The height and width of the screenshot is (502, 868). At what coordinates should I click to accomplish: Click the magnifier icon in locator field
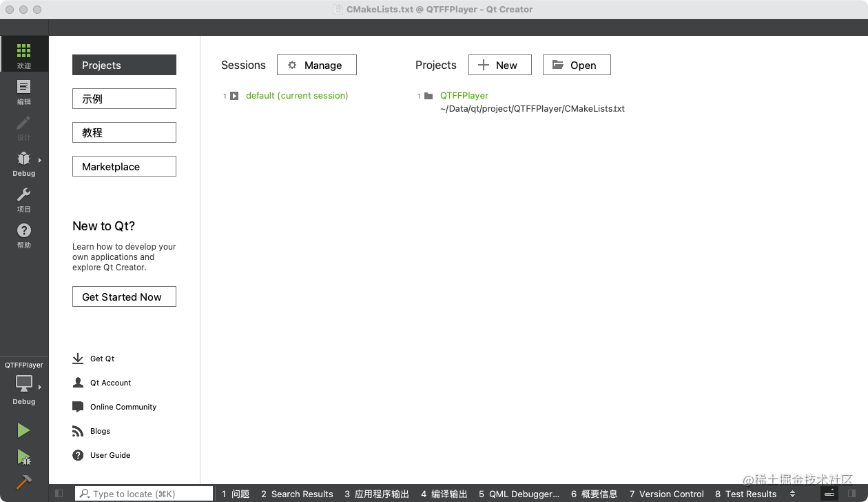coord(84,494)
